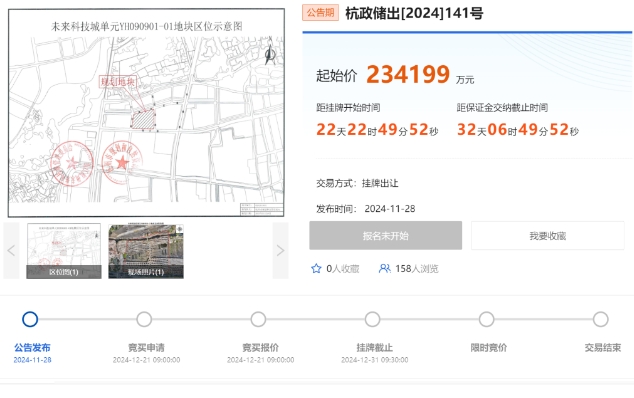This screenshot has height=398, width=634.
Task: Click the map title 未来科技城单元YH090901-01地块区位示意图
Action: (146, 27)
